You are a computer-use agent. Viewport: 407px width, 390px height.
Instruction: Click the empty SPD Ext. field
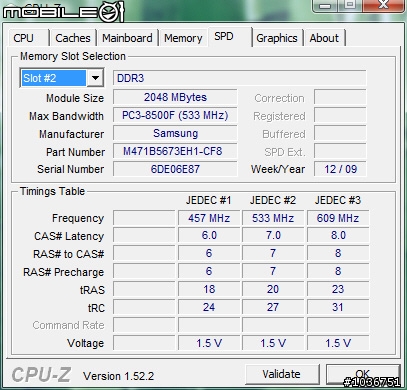point(340,151)
